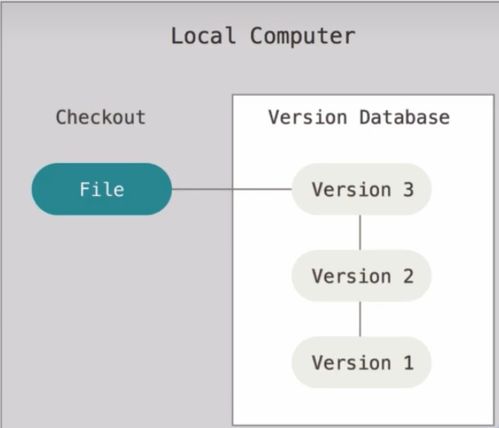
Task: Click the Version Database heading
Action: [359, 117]
